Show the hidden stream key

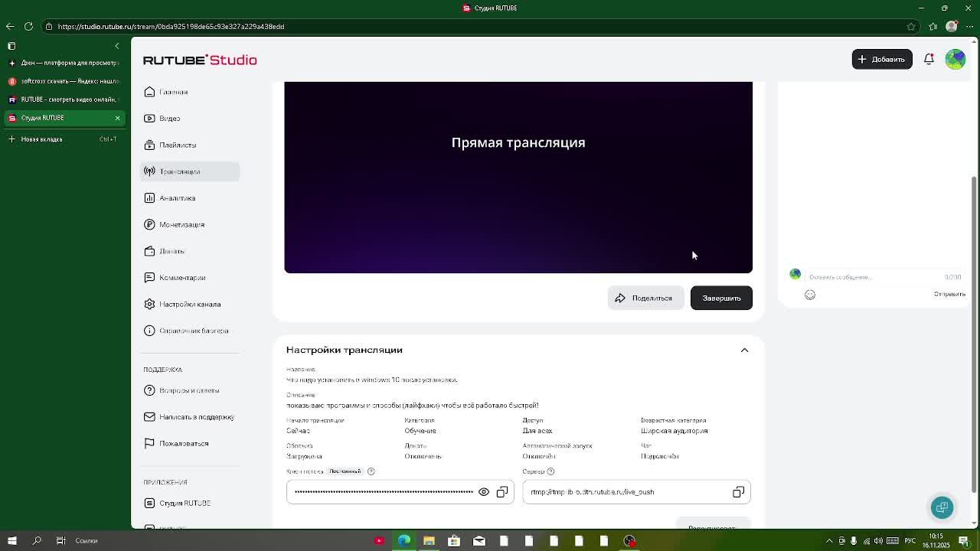[x=484, y=492]
